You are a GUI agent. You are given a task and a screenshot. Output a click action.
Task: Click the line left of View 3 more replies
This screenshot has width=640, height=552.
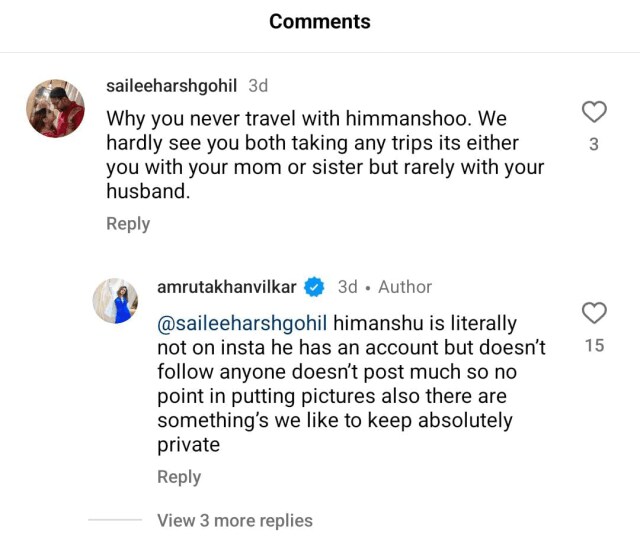click(115, 521)
